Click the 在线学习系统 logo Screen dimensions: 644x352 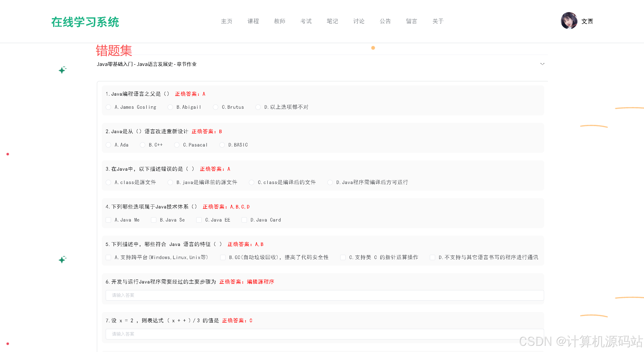coord(85,22)
